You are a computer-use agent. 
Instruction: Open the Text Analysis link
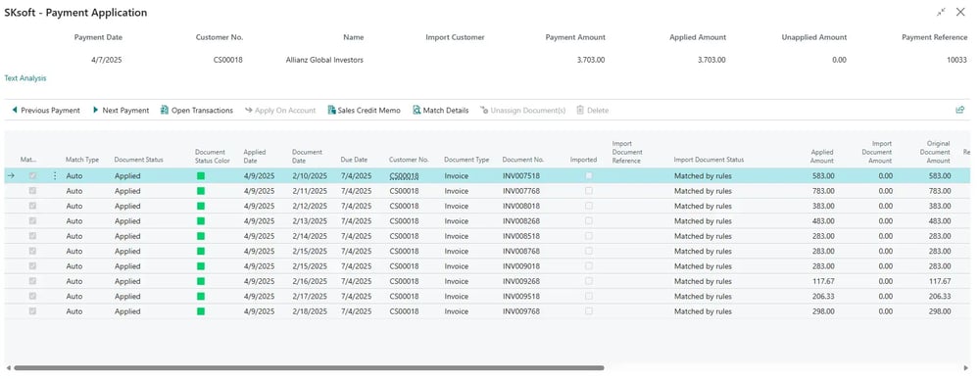point(25,78)
